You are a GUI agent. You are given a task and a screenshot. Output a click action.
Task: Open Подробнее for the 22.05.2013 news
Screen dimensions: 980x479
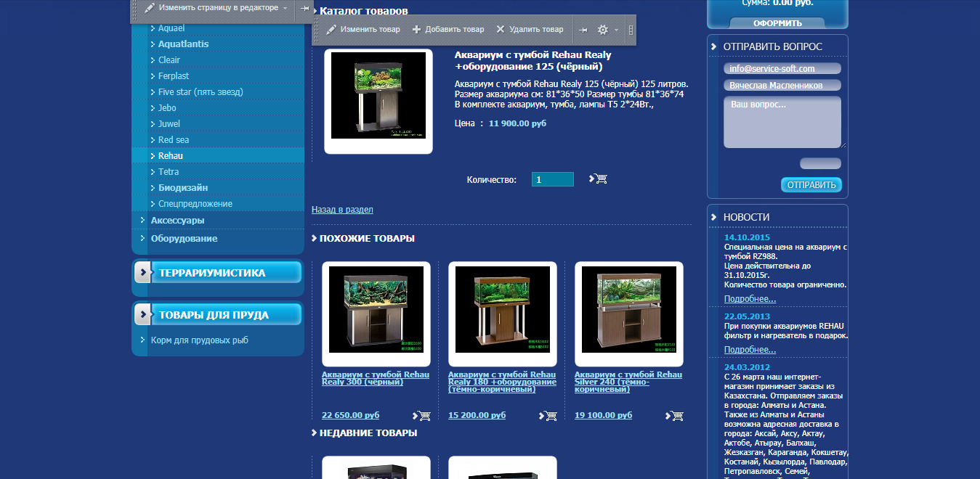pyautogui.click(x=750, y=350)
